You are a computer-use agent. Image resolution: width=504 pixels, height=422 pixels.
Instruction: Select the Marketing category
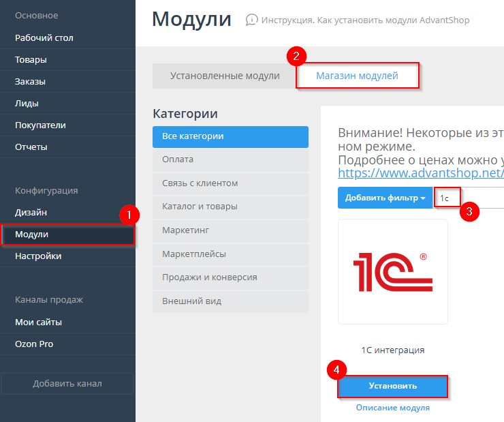(x=230, y=230)
